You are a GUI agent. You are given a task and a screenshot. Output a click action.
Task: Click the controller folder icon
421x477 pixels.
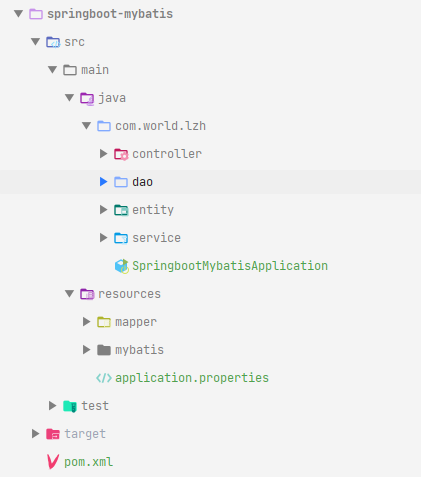tap(121, 154)
